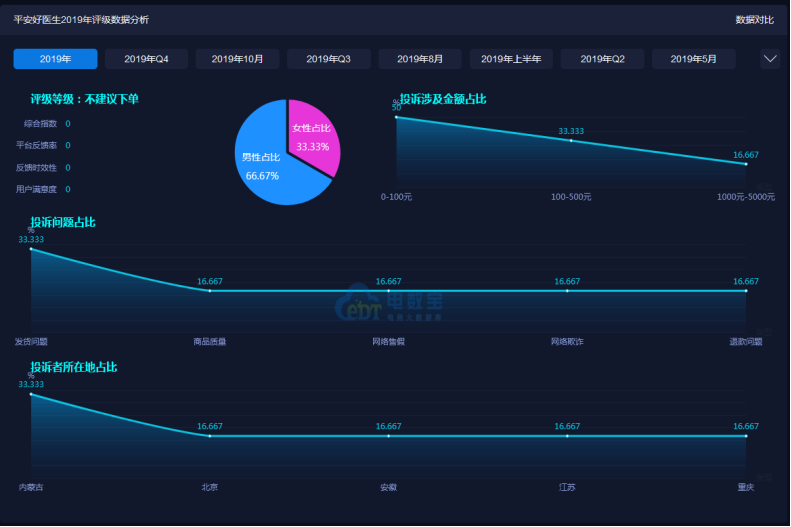This screenshot has height=527, width=791.
Task: Click the 安徽 axis label
Action: 388,487
